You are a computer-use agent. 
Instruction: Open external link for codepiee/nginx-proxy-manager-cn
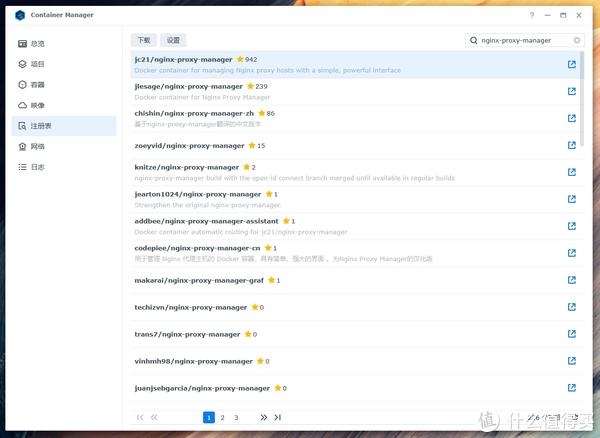click(572, 253)
